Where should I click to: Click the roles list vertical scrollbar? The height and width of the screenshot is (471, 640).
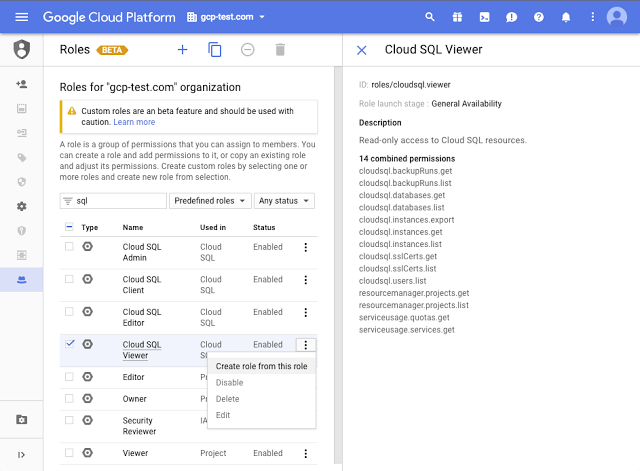(338, 265)
